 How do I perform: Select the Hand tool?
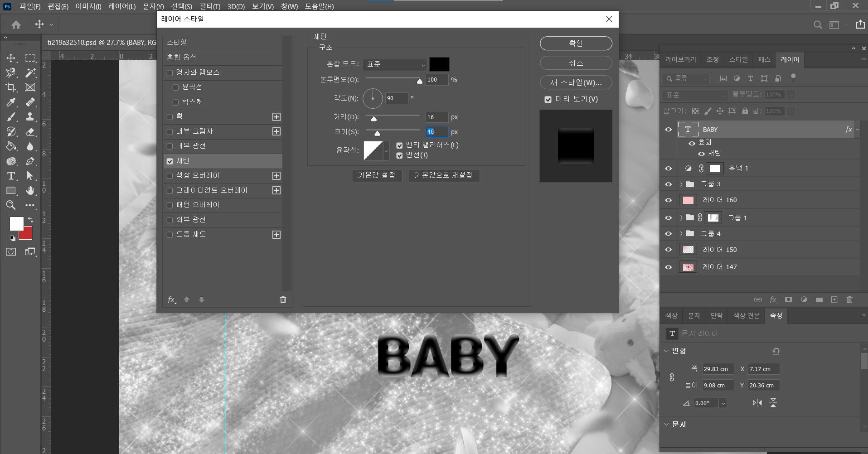coord(30,191)
